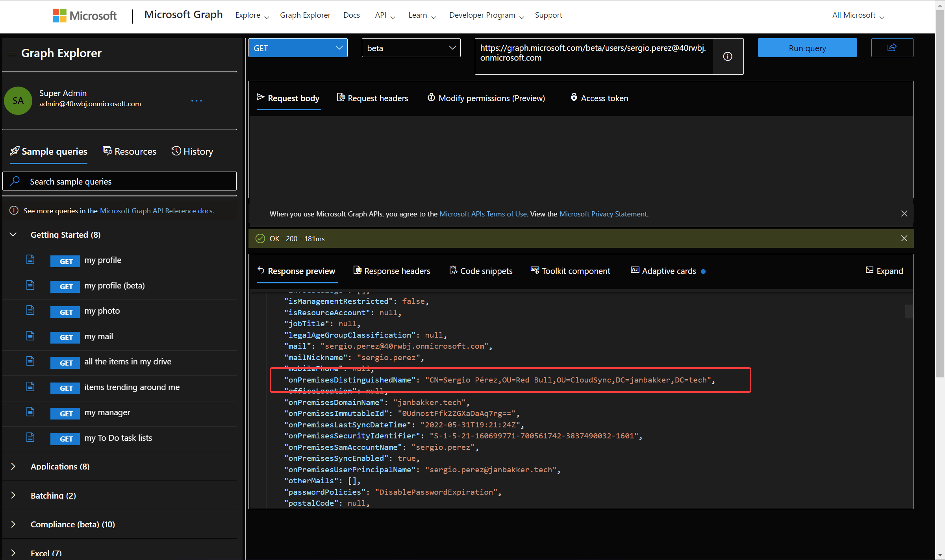Open the Response headers tab
This screenshot has height=560, width=945.
pyautogui.click(x=392, y=271)
